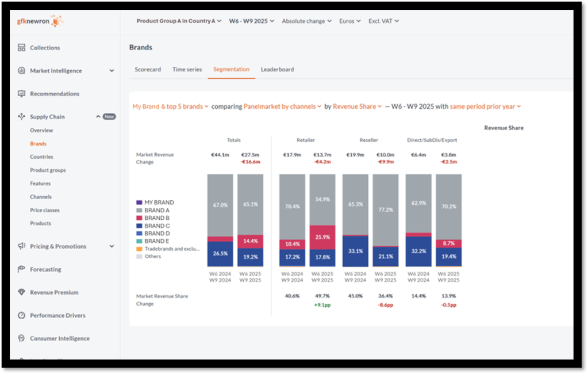Viewport: 588px width, 374px height.
Task: Open same period prior year selector
Action: (485, 106)
